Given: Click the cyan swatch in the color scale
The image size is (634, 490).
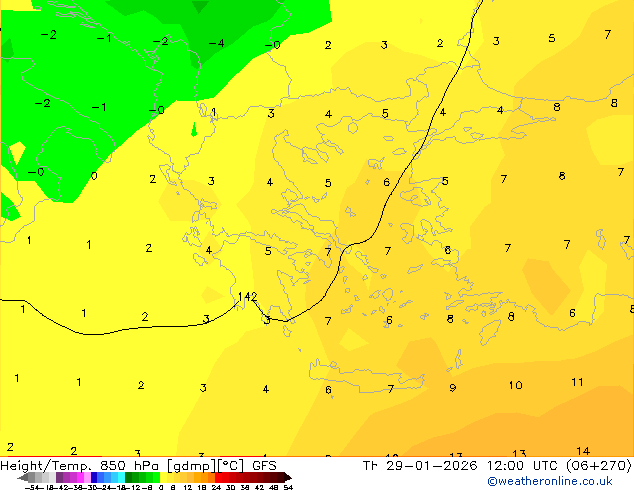Looking at the screenshot, I should click(122, 477).
